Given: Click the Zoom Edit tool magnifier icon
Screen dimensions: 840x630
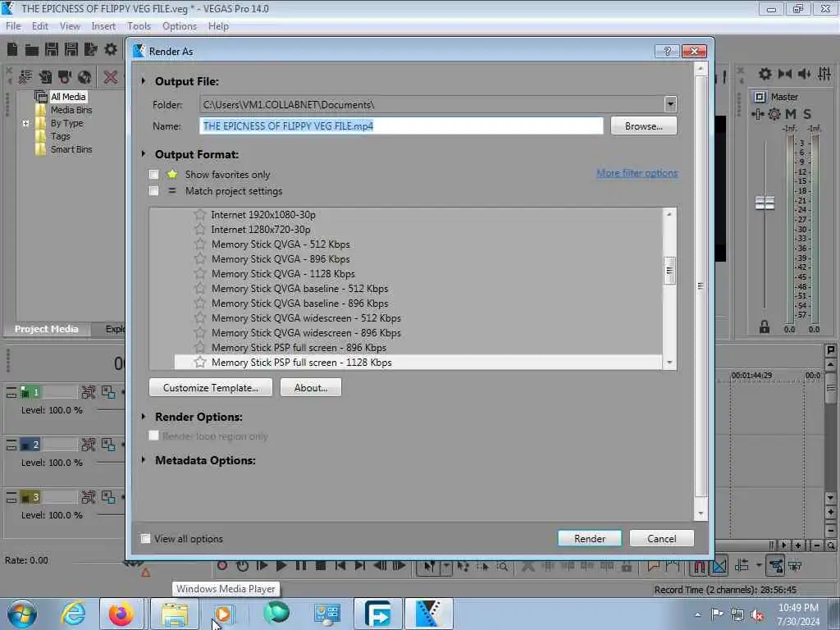Looking at the screenshot, I should [502, 566].
